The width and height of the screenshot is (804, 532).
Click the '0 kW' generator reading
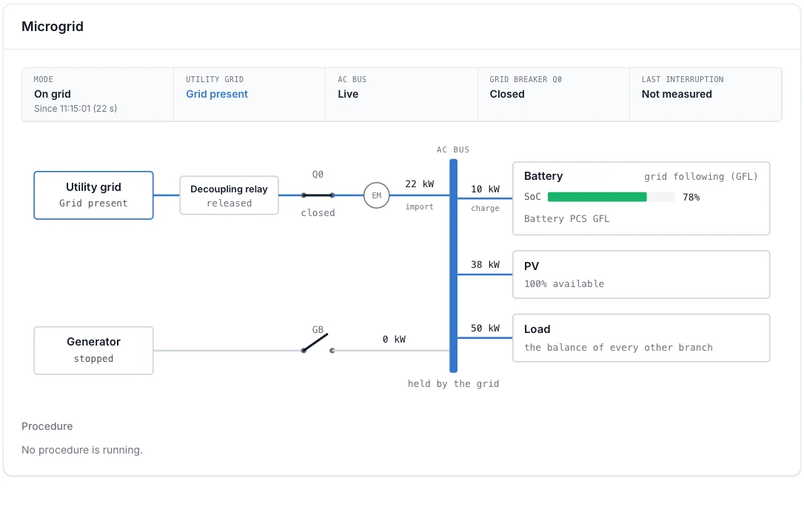(x=394, y=340)
